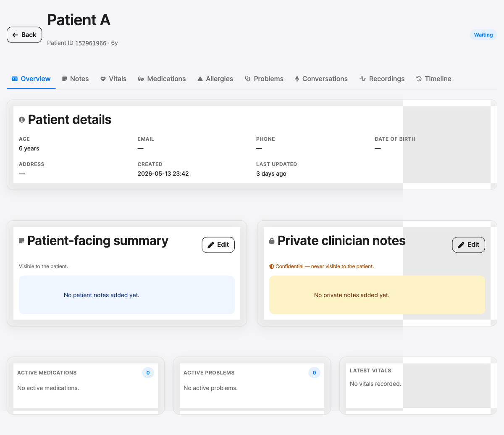Click the Waiting status badge
Viewport: 504px width, 435px height.
pyautogui.click(x=483, y=35)
